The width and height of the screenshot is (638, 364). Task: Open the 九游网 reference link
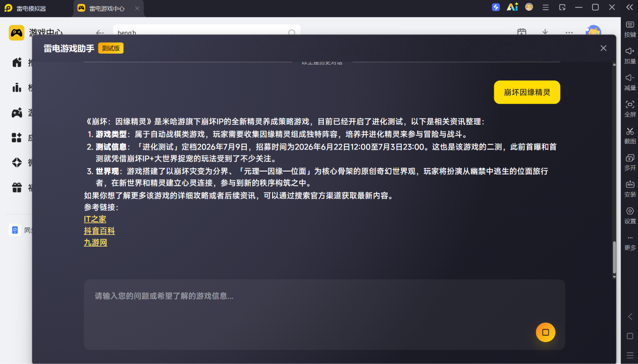[96, 243]
